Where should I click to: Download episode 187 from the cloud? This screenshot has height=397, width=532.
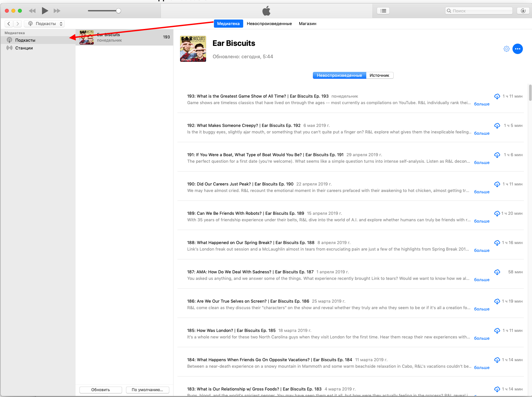pos(497,272)
